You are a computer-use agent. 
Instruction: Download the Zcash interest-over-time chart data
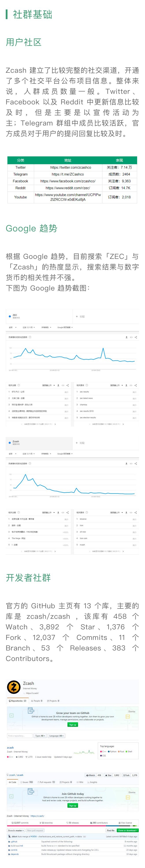point(127,464)
